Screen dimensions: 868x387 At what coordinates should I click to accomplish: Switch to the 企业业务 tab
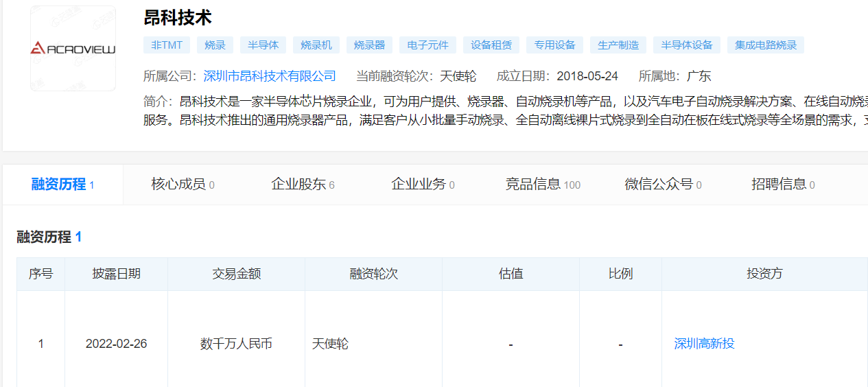point(423,184)
